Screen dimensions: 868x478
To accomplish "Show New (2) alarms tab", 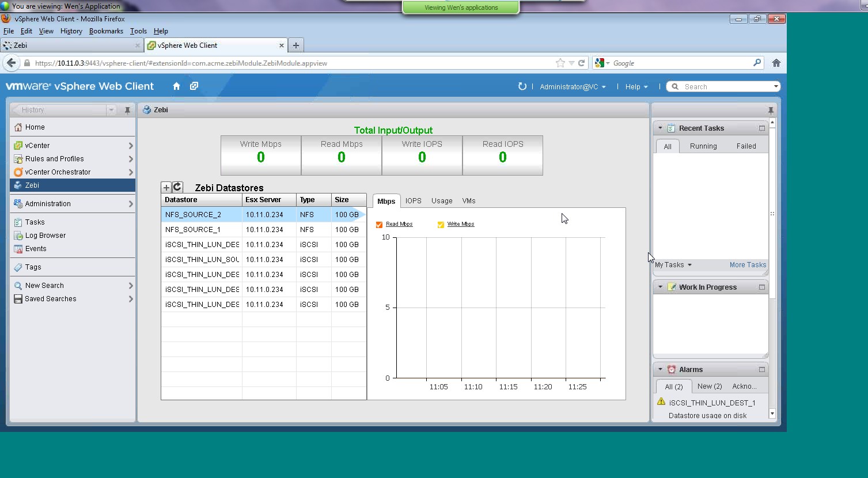I will click(x=710, y=386).
